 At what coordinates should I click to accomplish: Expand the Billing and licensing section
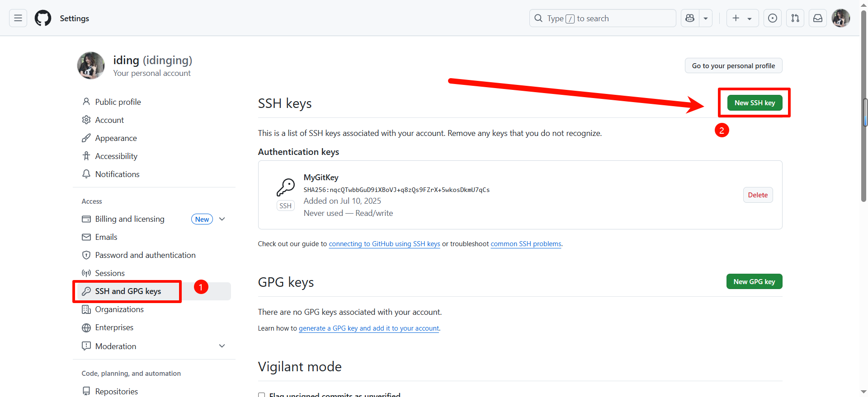click(x=222, y=219)
